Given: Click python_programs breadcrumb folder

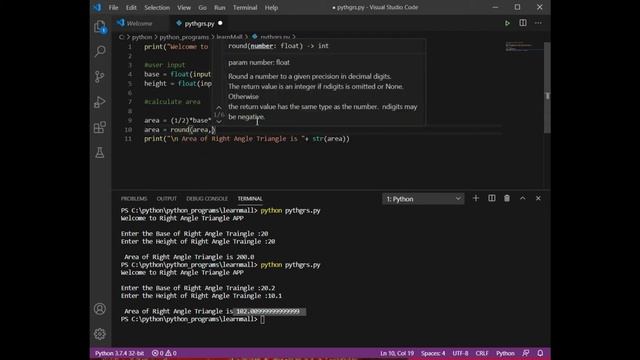Looking at the screenshot, I should point(184,37).
